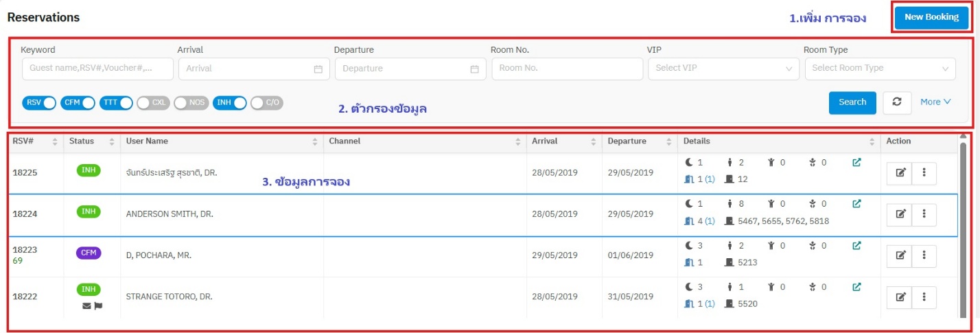Click calendar icon in Arrival field
This screenshot has height=333, width=980.
[318, 69]
